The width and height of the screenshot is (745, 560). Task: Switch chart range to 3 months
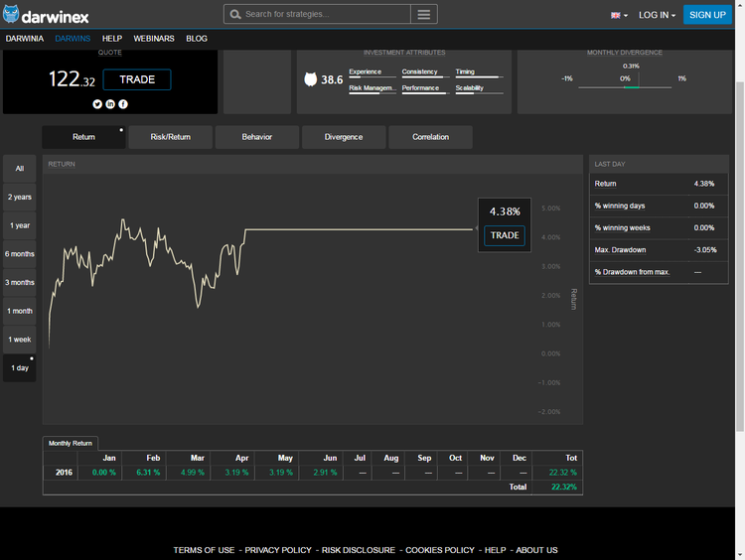coord(20,282)
